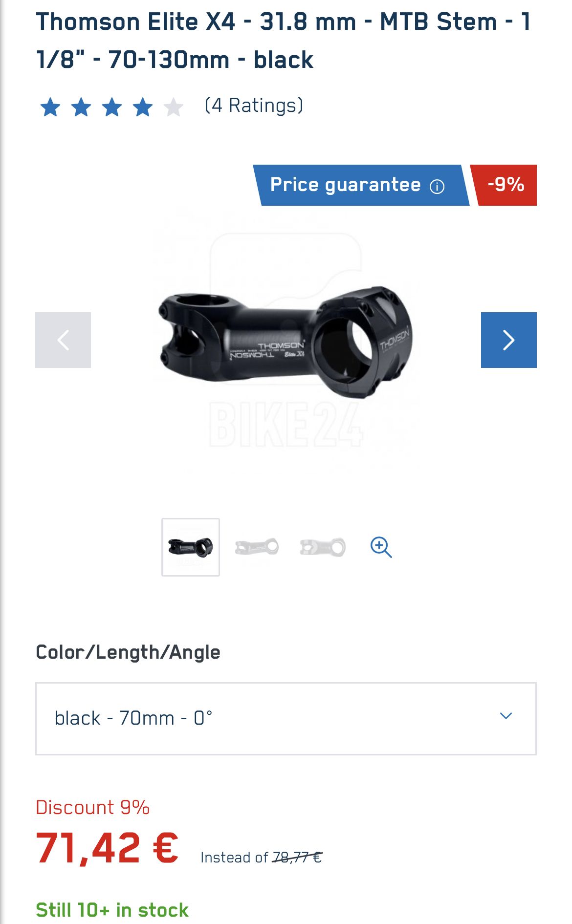Screen dimensions: 572x924
Task: Select the black stem thumbnail
Action: (191, 547)
